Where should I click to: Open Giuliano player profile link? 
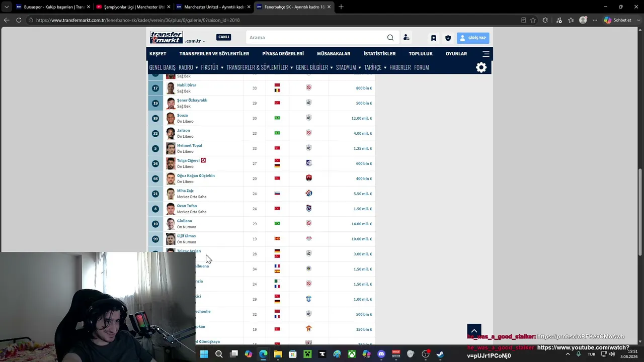185,221
